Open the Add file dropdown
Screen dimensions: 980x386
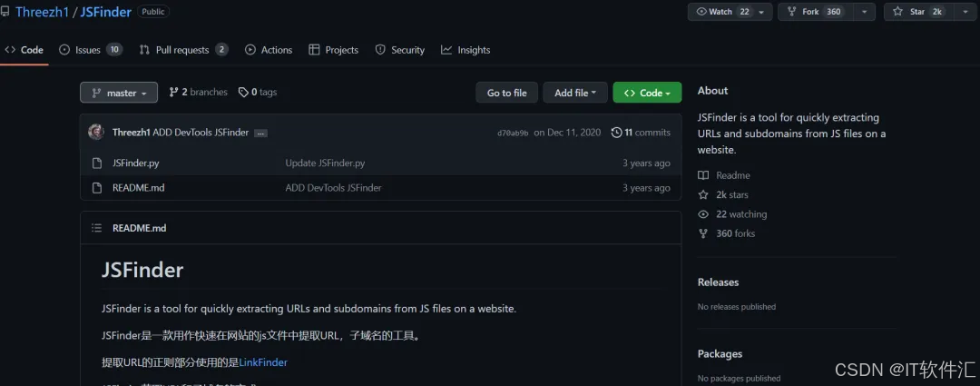click(575, 93)
